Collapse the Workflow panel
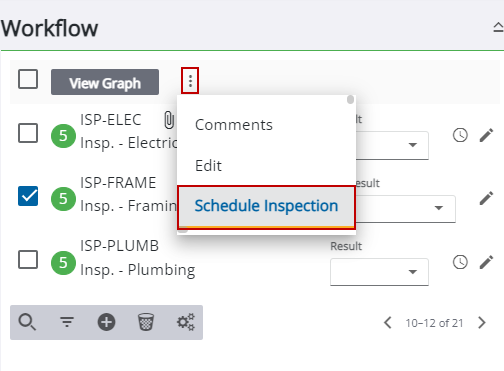This screenshot has width=504, height=371. [x=498, y=27]
